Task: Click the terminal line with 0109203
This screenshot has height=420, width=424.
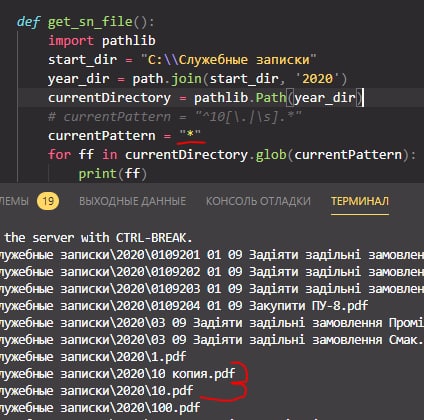Action: click(x=212, y=289)
